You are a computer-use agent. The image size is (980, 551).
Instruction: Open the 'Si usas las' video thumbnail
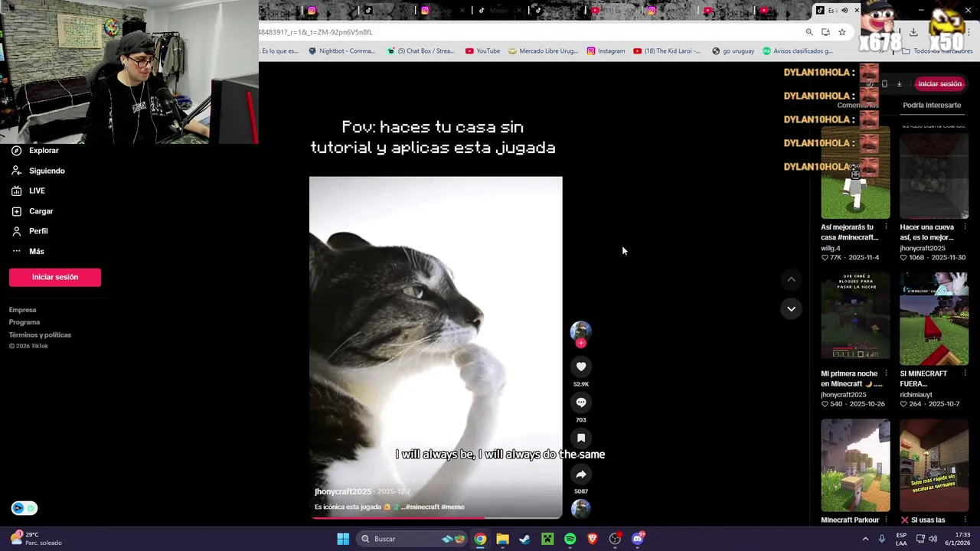point(934,465)
